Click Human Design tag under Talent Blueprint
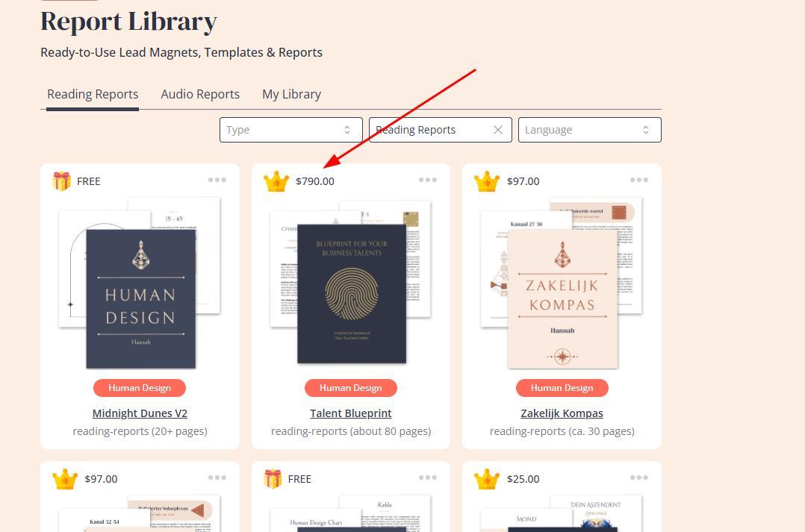Image resolution: width=805 pixels, height=532 pixels. click(351, 388)
